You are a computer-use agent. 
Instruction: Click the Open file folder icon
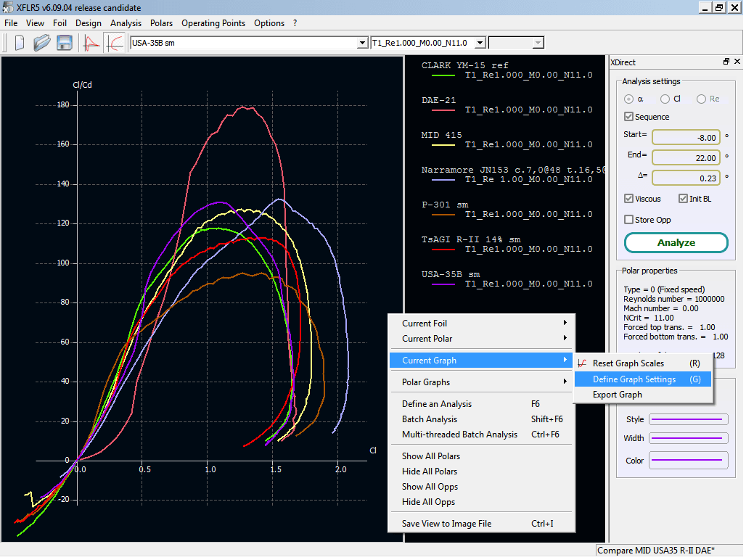pos(42,43)
